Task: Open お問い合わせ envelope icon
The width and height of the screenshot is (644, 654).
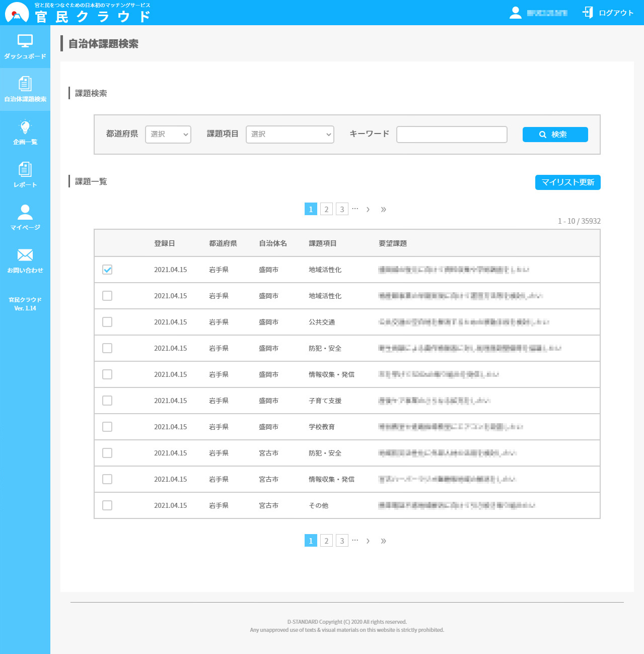Action: click(x=25, y=255)
